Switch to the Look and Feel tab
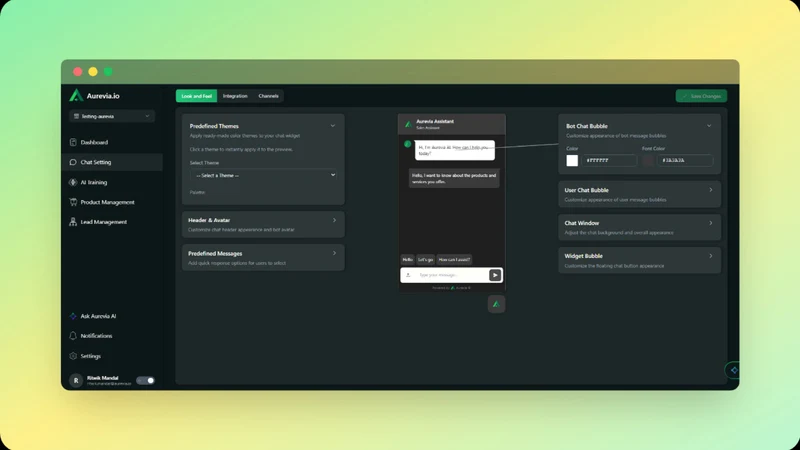The image size is (800, 450). pos(196,96)
